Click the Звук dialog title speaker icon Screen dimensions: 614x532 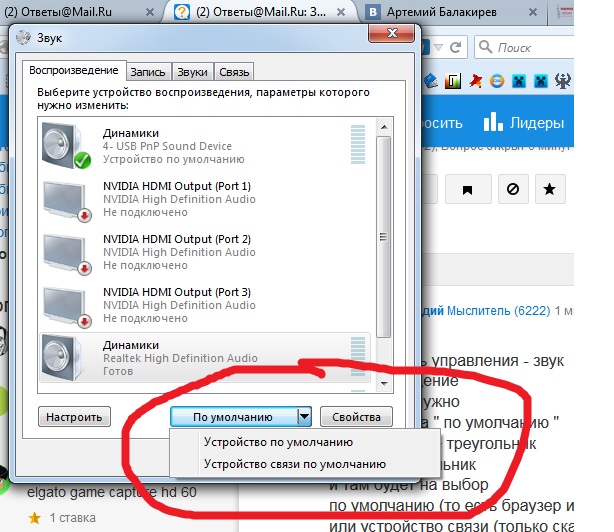tap(23, 38)
